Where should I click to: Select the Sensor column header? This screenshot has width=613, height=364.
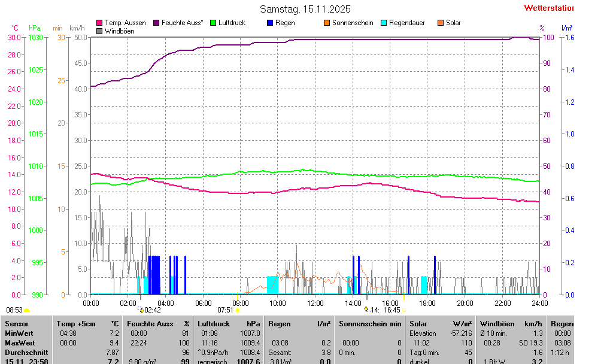(16, 323)
